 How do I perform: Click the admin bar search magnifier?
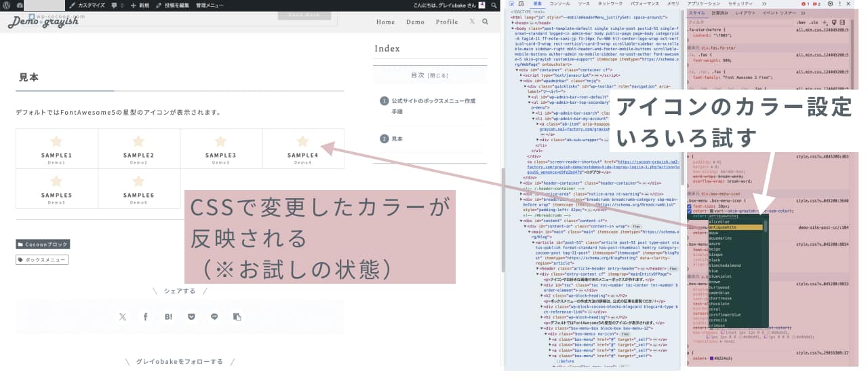click(x=493, y=5)
